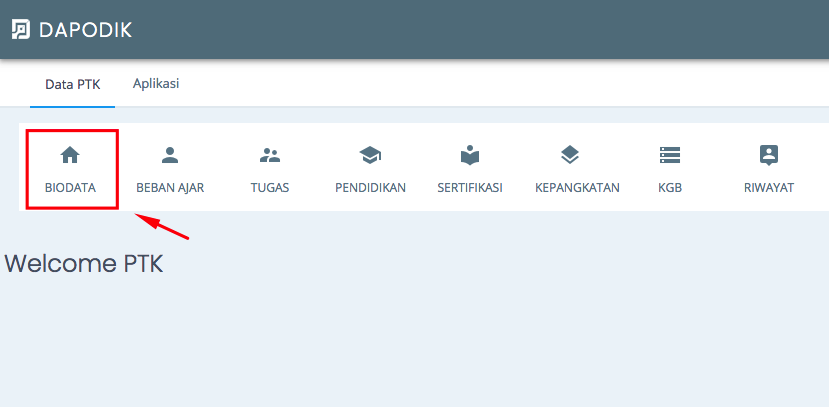
Task: Click the Beban Ajar person icon
Action: [170, 155]
